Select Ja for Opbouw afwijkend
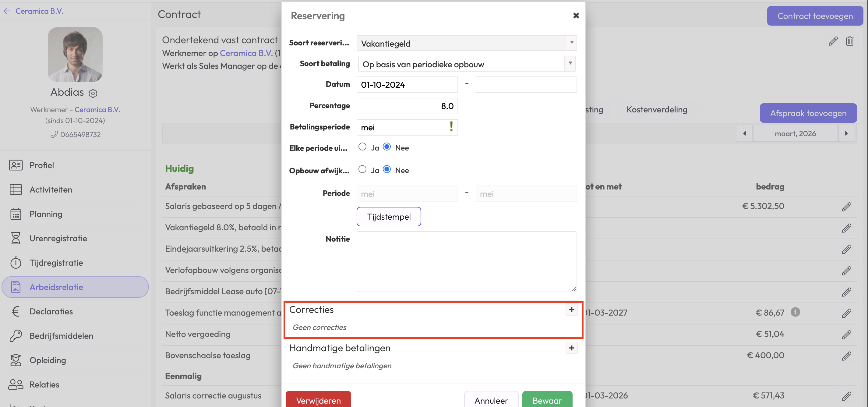868x407 pixels. pyautogui.click(x=362, y=169)
